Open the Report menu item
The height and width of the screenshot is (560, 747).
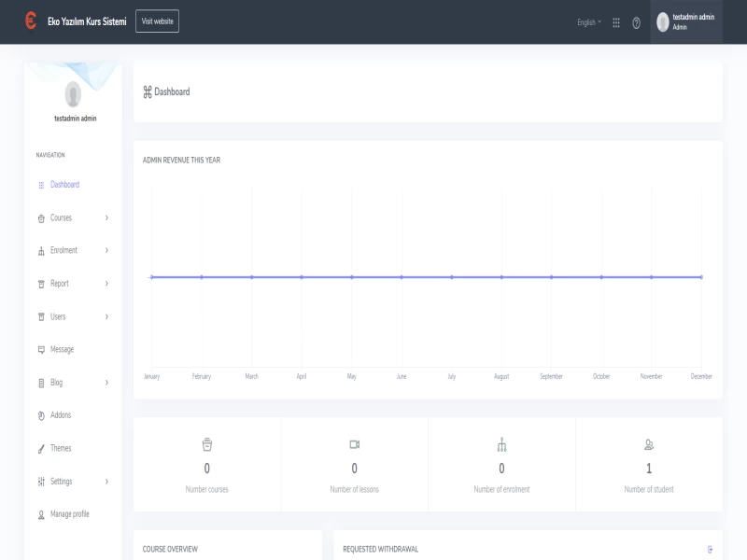pos(59,284)
